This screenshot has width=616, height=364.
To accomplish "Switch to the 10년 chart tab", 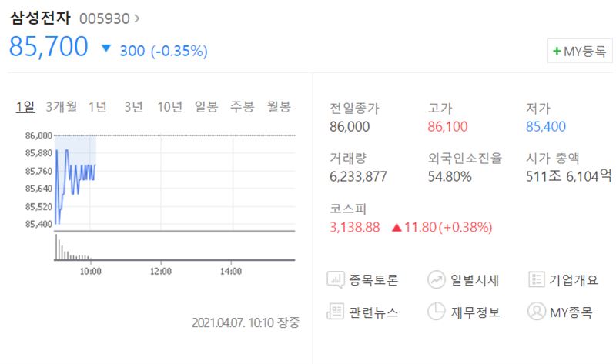I will (x=169, y=106).
